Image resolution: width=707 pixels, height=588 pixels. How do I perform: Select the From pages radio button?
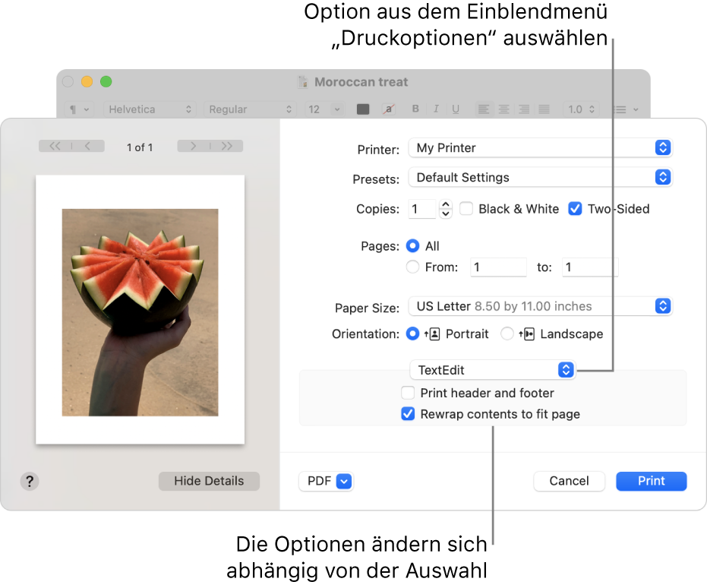(x=412, y=267)
